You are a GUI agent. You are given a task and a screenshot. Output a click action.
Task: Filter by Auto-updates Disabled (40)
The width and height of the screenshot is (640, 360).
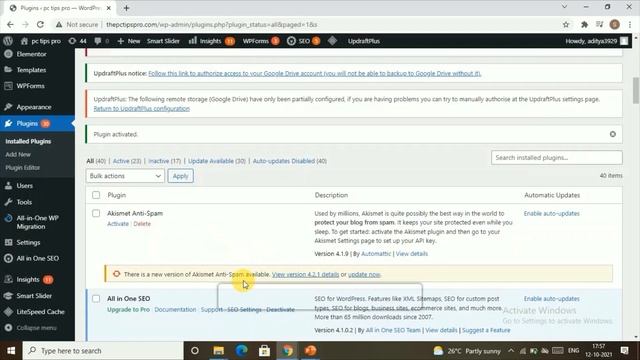tap(290, 161)
